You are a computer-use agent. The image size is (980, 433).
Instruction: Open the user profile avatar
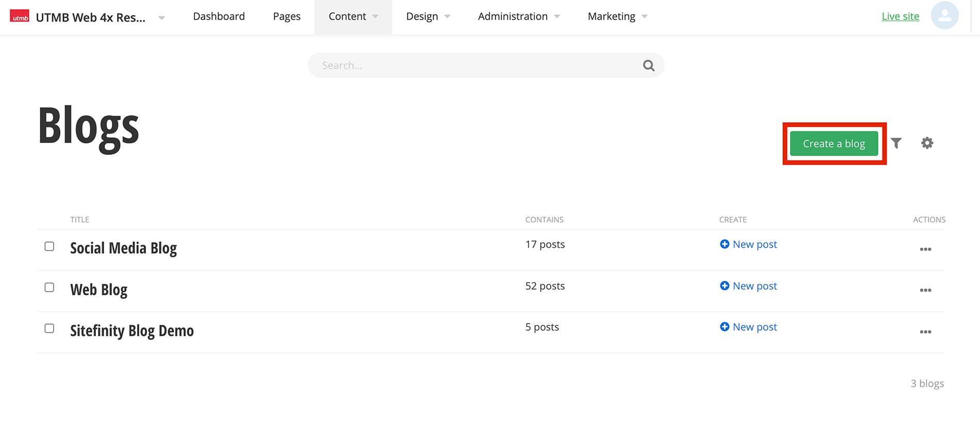[944, 16]
